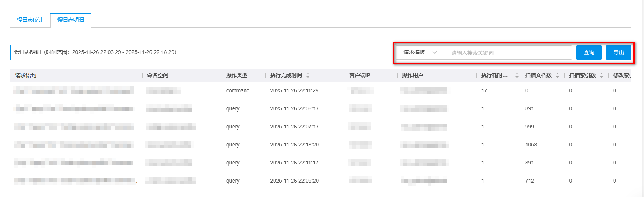Screen dimensions: 644x197
Task: Select the row completed at 22:18:20
Action: click(x=294, y=145)
